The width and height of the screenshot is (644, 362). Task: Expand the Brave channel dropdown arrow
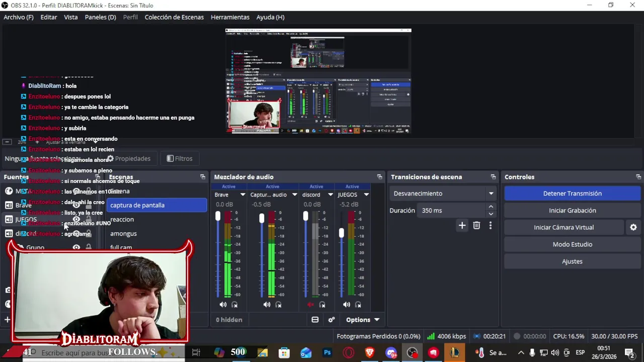click(243, 195)
